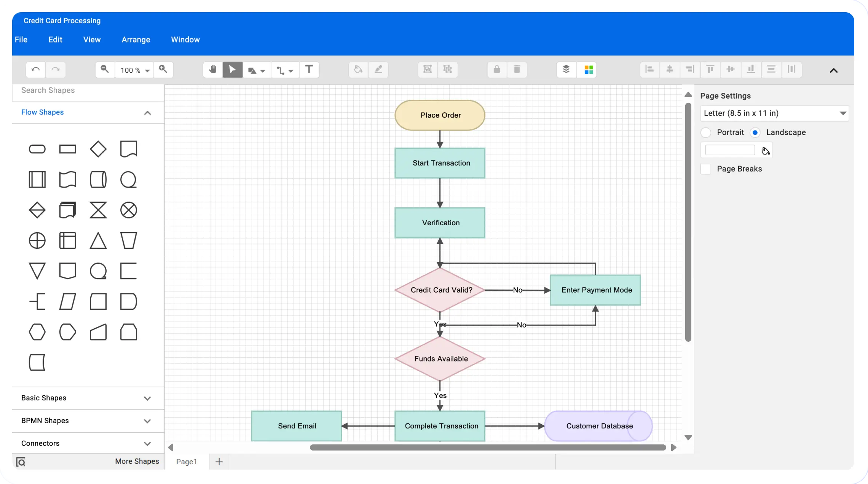The image size is (868, 484).
Task: Activate the pointer select tool
Action: point(233,70)
